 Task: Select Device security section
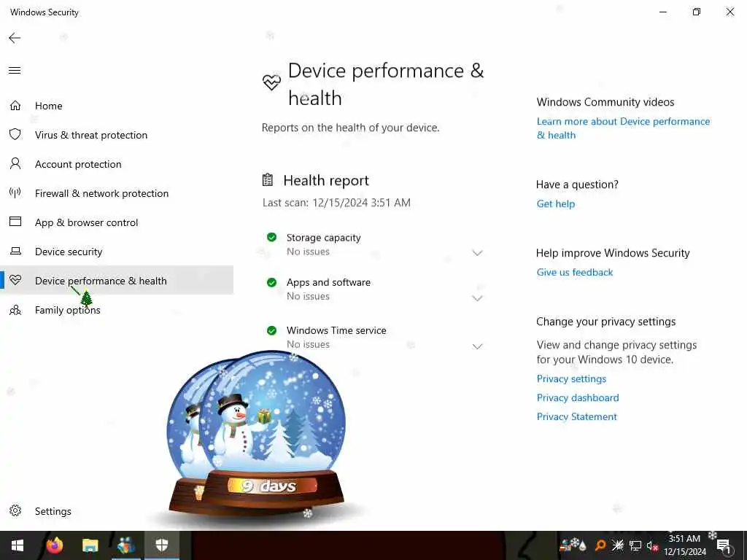[x=117, y=252]
